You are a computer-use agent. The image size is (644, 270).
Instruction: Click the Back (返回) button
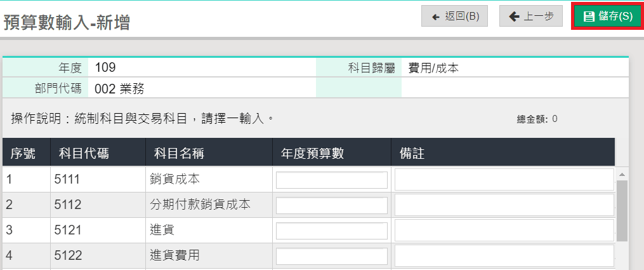pyautogui.click(x=454, y=17)
